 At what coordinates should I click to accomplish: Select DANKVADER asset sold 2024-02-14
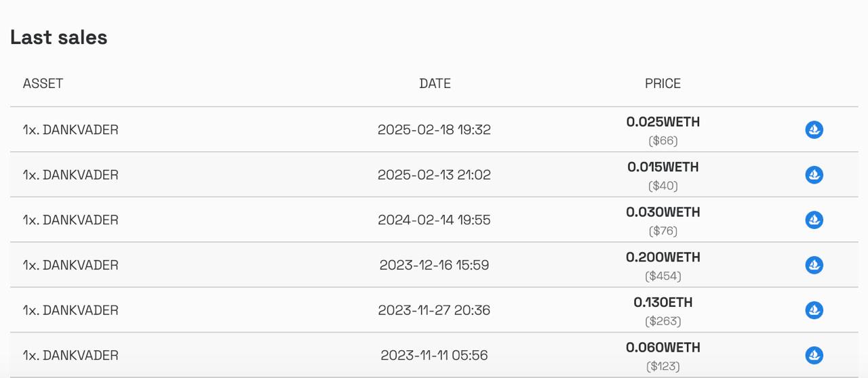point(71,220)
